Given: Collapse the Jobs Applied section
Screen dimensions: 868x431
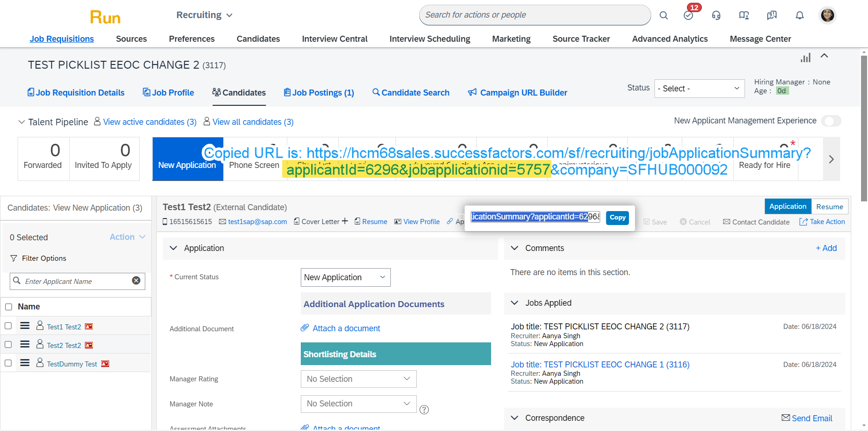Looking at the screenshot, I should click(x=514, y=303).
